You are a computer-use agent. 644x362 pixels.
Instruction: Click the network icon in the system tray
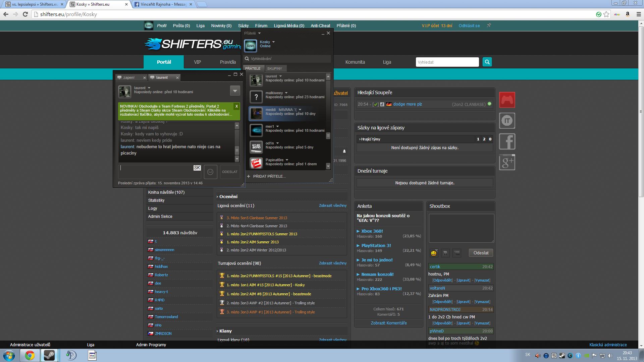602,356
